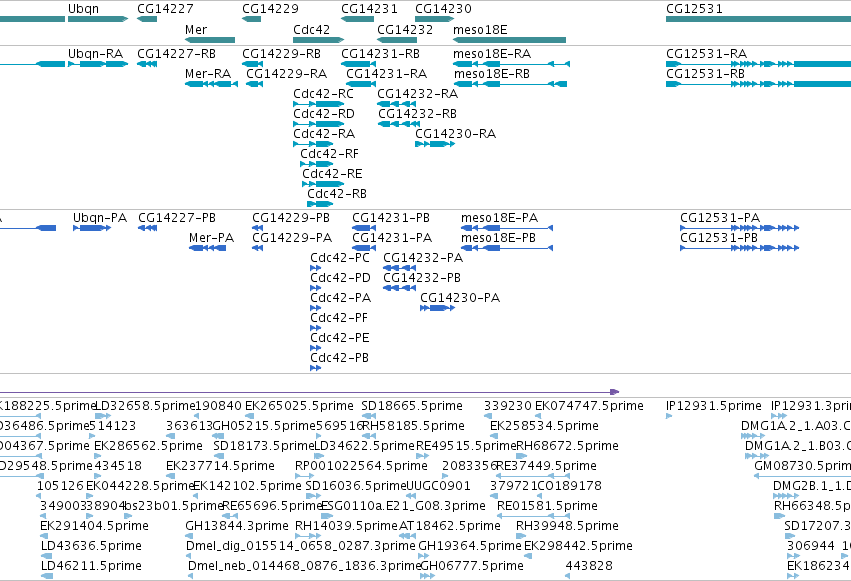
Task: Select transcript Mer-RA
Action: (211, 84)
